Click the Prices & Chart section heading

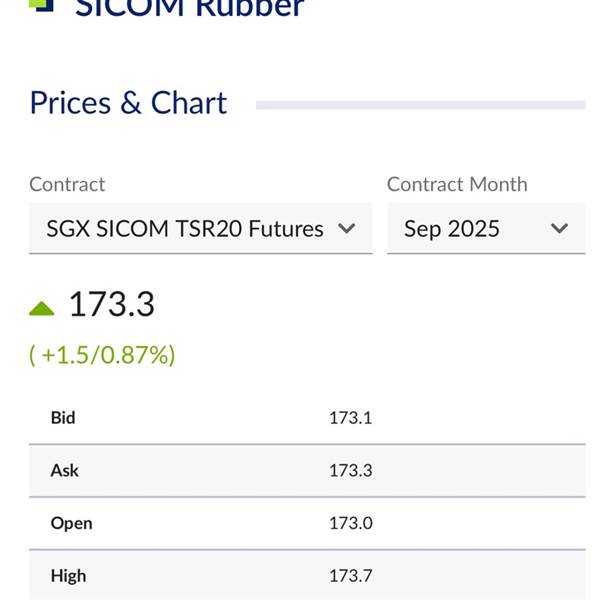(129, 103)
